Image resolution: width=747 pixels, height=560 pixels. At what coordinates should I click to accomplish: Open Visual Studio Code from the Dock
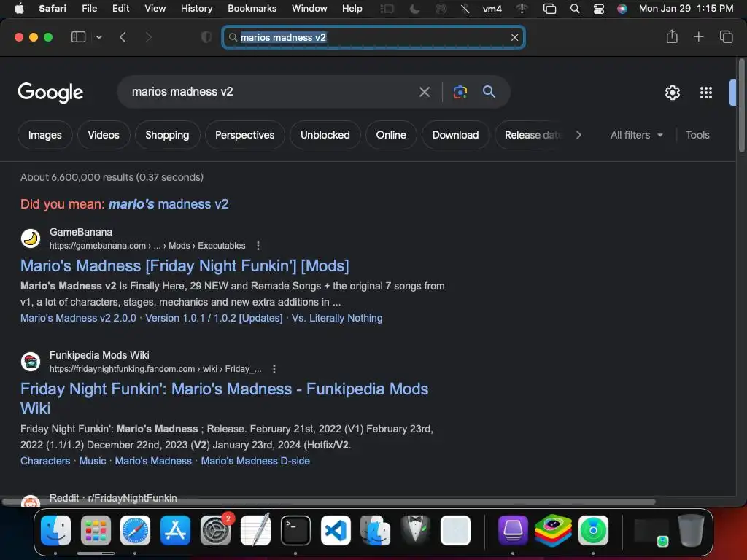(336, 530)
